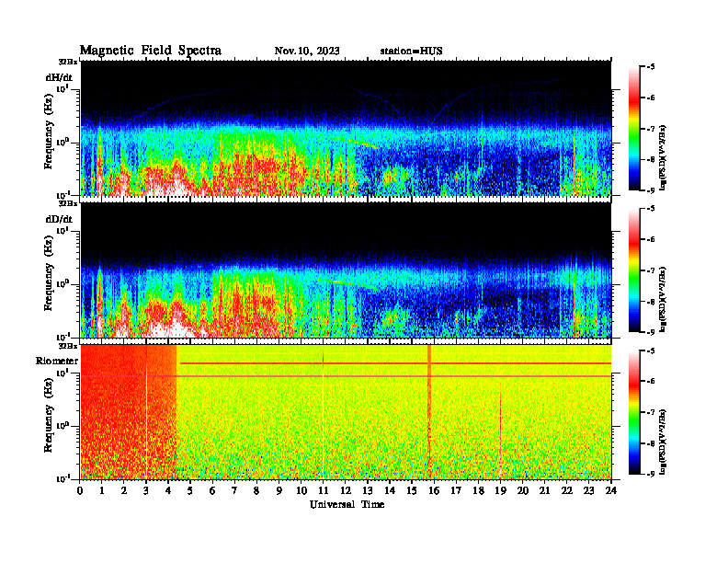The width and height of the screenshot is (728, 563).
Task: Click the "dH/dt" panel label
Action: click(x=59, y=77)
